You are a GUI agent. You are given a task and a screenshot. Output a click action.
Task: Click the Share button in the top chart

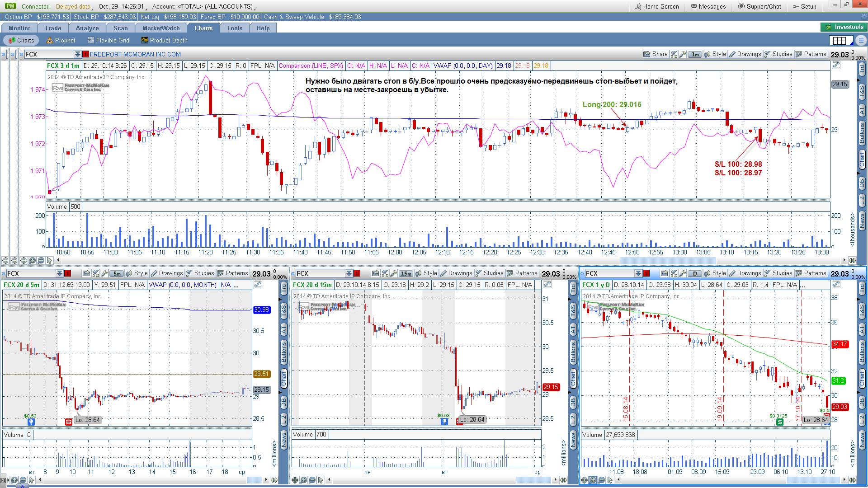tap(655, 54)
